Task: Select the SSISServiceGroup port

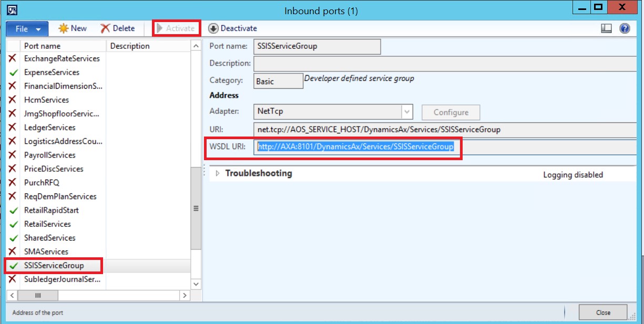Action: [x=54, y=266]
